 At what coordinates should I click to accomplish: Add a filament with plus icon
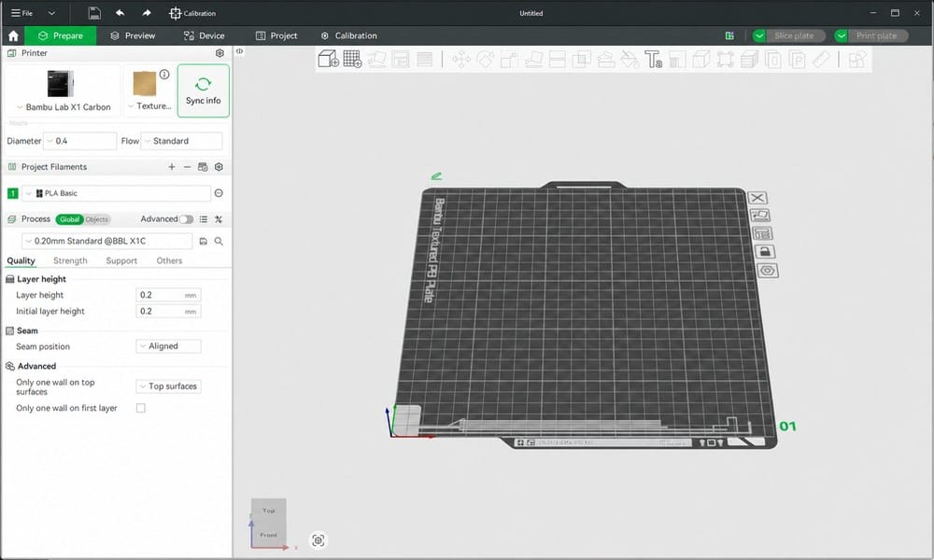pyautogui.click(x=172, y=167)
